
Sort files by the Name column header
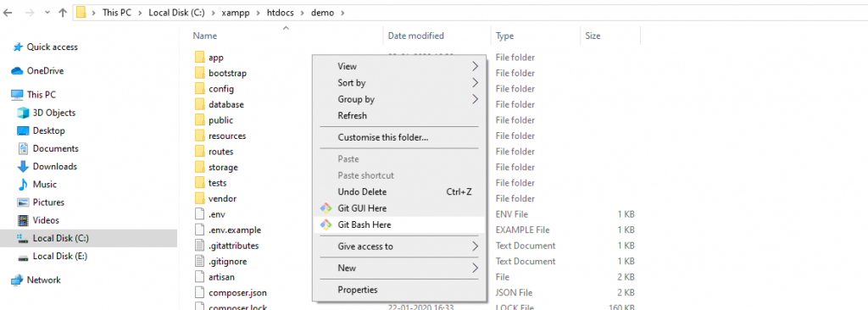pyautogui.click(x=205, y=36)
